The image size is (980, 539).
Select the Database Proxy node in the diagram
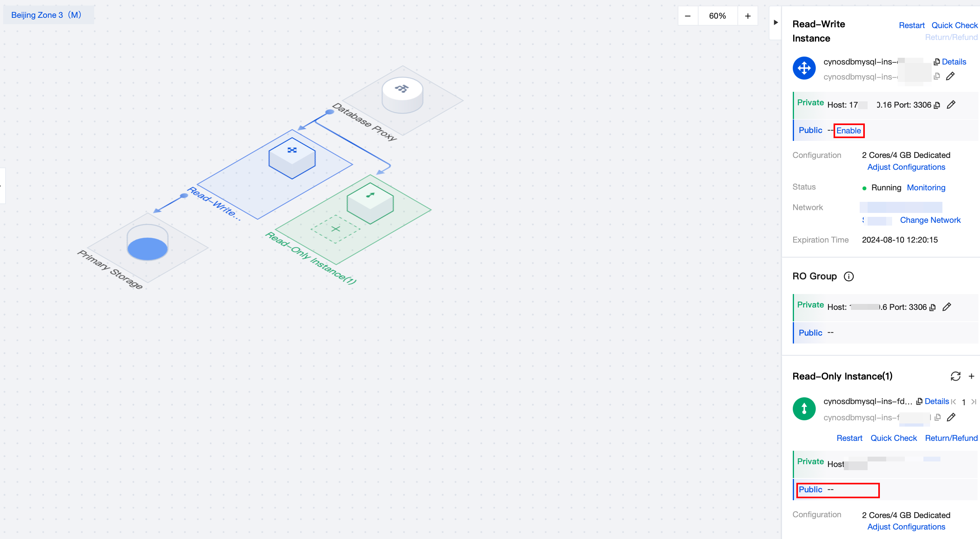point(402,95)
